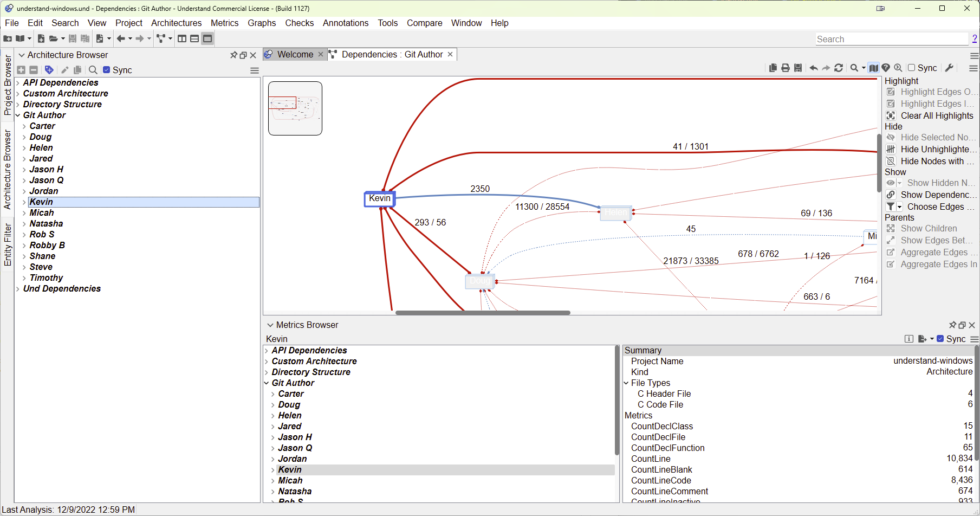Switch to the Welcome tab

click(295, 54)
